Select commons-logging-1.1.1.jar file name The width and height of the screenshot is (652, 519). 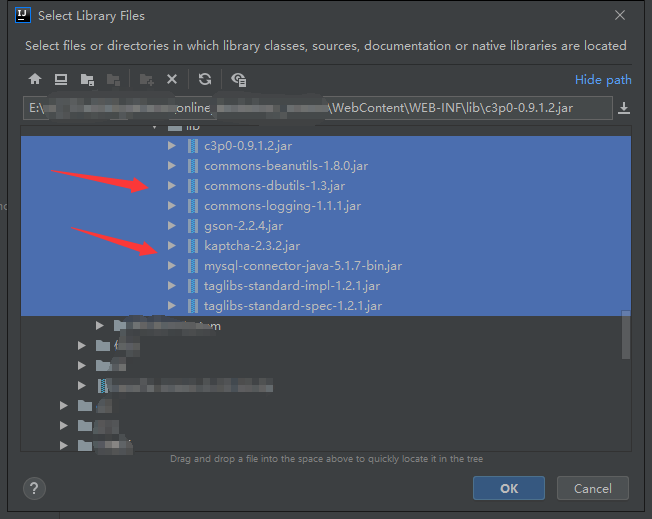point(282,206)
